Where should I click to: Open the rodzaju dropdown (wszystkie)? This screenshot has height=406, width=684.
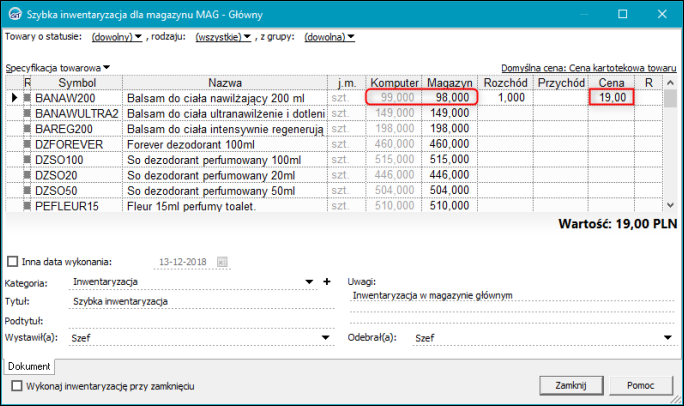pos(223,37)
